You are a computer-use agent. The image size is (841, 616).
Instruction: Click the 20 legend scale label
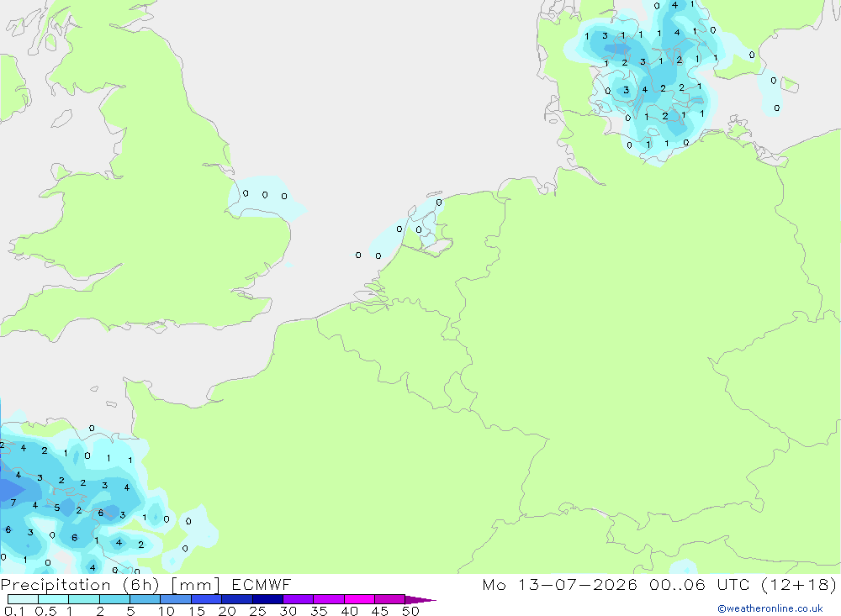click(227, 611)
